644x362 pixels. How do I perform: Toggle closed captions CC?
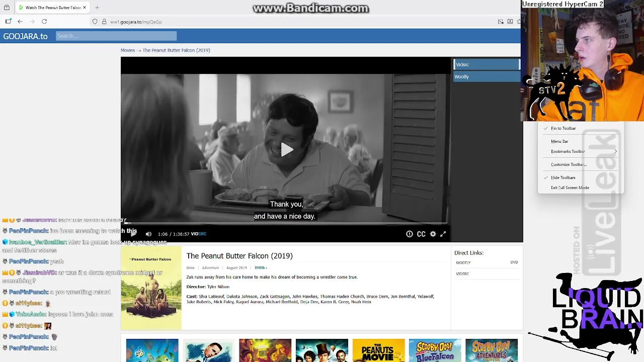click(x=421, y=234)
